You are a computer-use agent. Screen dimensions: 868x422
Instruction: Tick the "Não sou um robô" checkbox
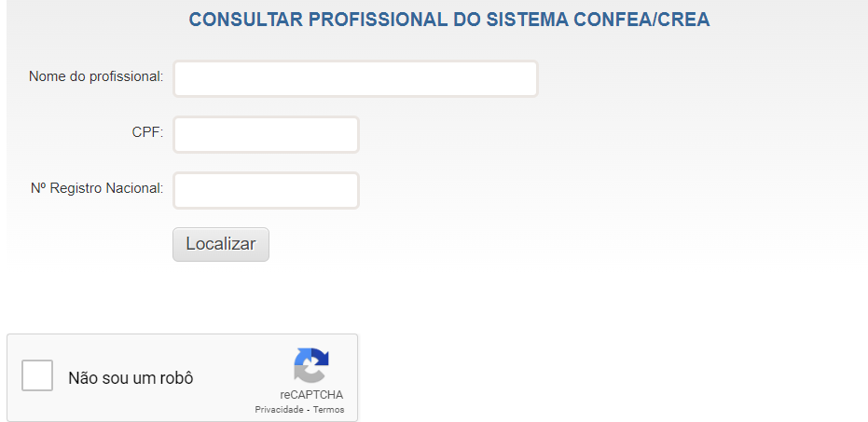[37, 375]
